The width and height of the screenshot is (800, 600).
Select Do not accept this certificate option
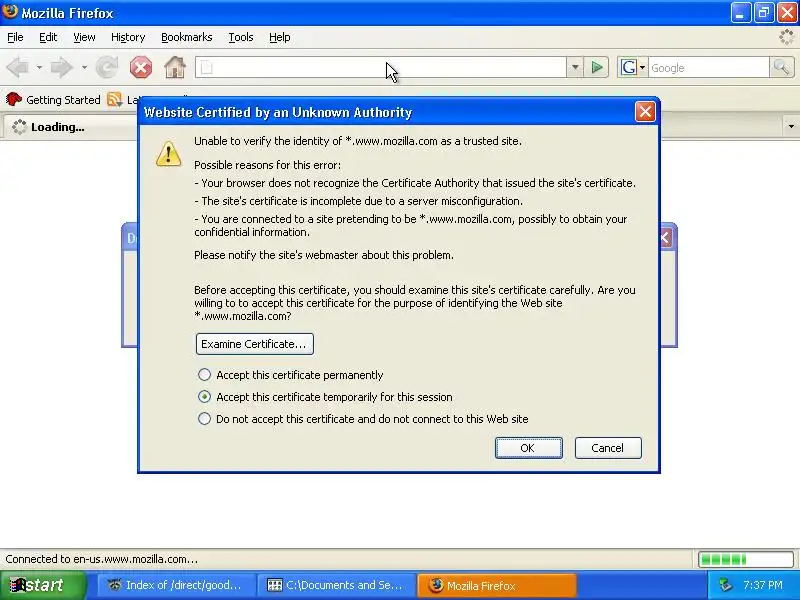point(205,419)
